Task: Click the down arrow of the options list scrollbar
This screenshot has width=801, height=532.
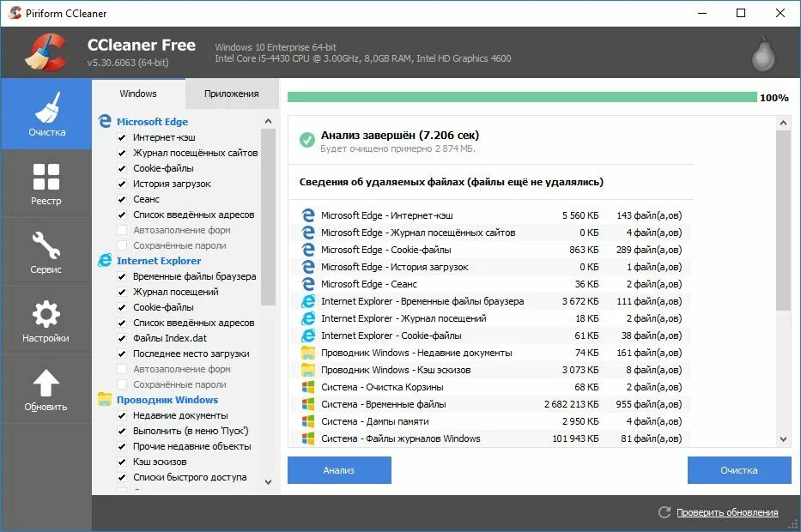Action: tap(268, 481)
